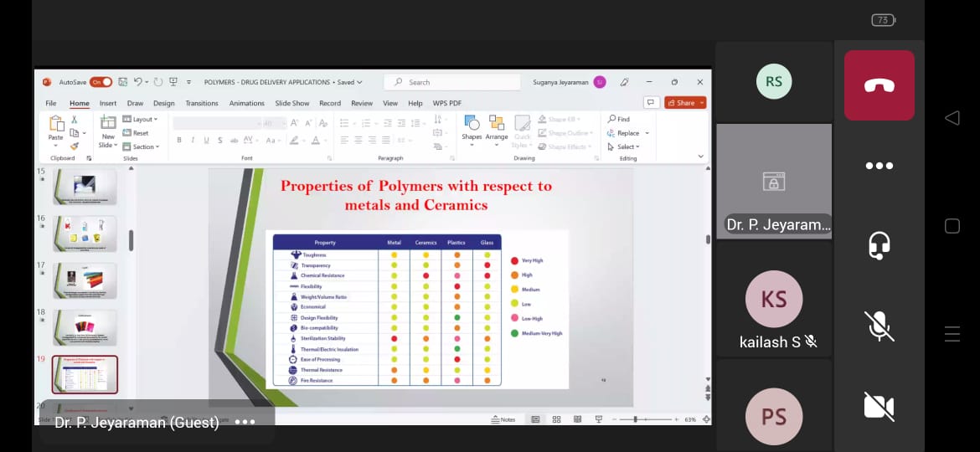Click Find in the Editing group
This screenshot has height=452, width=980.
[619, 119]
